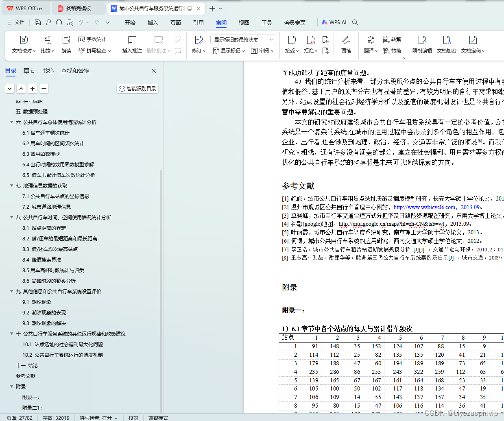The width and height of the screenshot is (504, 421).
Task: Open 字数统计 word count
Action: (92, 39)
